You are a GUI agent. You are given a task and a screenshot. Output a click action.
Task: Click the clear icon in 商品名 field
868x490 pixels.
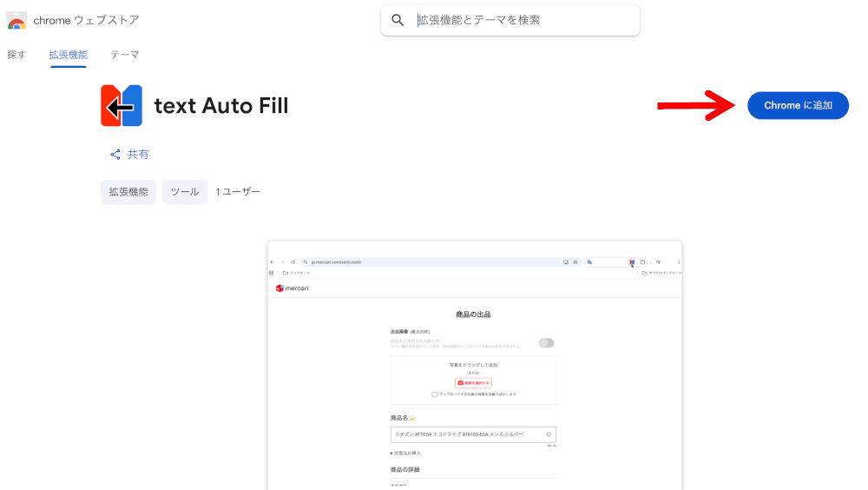tap(549, 434)
